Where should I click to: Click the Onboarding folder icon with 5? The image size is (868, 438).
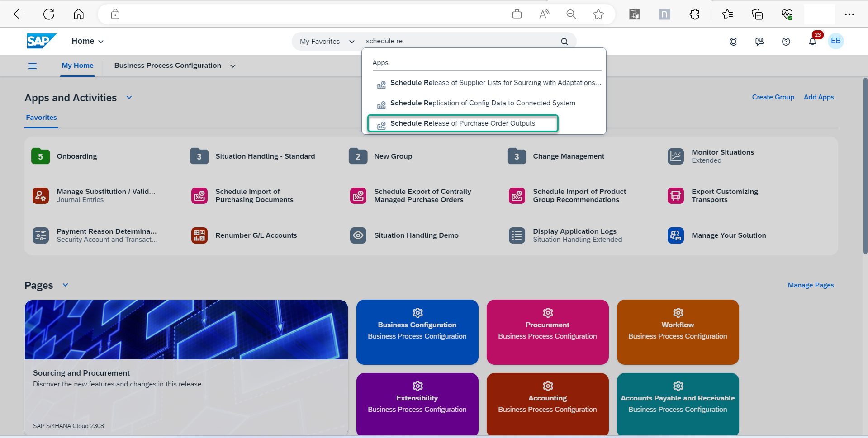41,156
